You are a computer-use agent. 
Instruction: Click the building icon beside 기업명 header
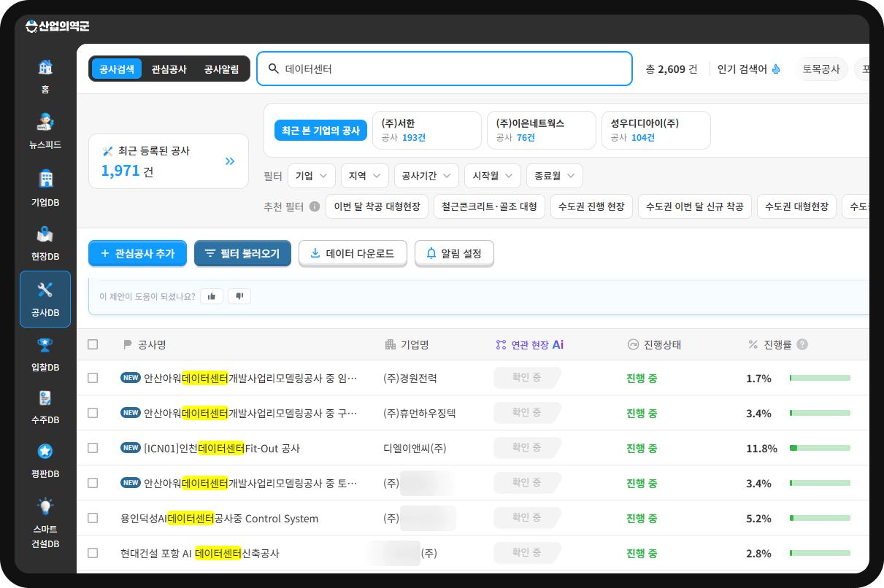coord(390,344)
